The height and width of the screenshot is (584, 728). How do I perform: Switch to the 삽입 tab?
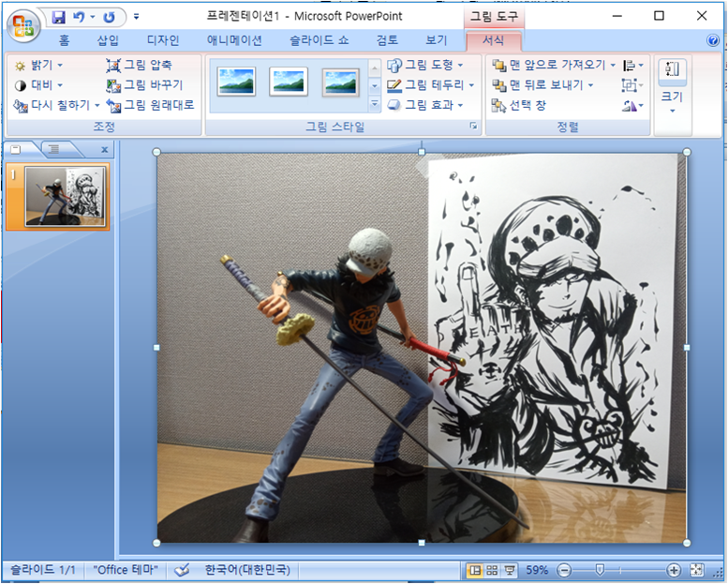[108, 40]
